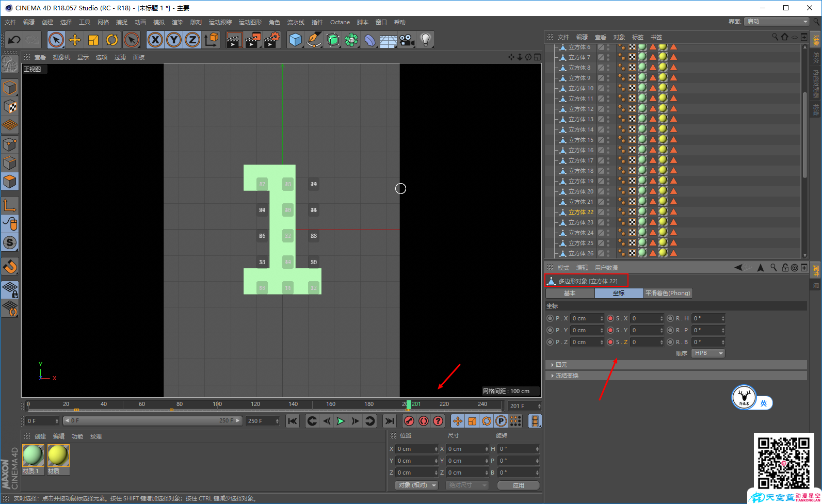
Task: Open render settings gear clapper
Action: click(272, 40)
